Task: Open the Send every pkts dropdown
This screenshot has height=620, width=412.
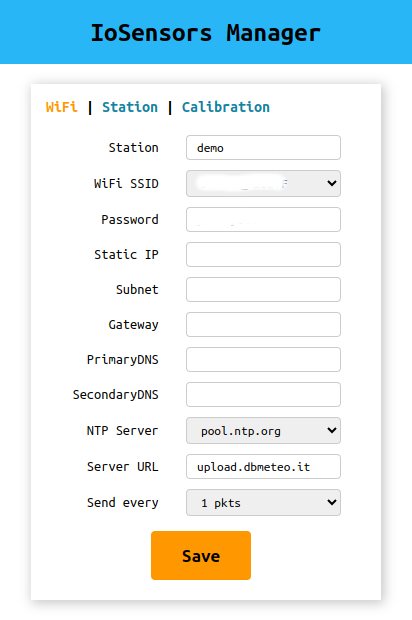Action: (x=263, y=503)
